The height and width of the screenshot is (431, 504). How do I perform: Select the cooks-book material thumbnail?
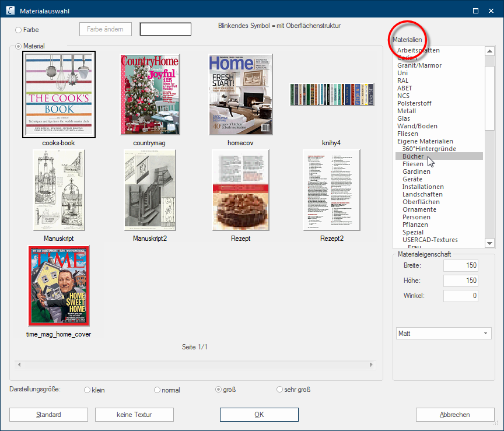pyautogui.click(x=58, y=94)
